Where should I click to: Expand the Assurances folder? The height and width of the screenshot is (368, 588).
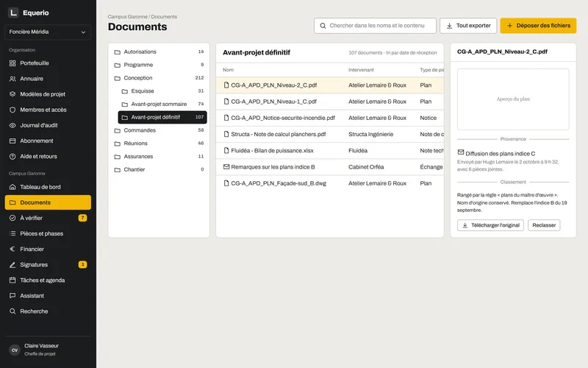click(x=159, y=157)
